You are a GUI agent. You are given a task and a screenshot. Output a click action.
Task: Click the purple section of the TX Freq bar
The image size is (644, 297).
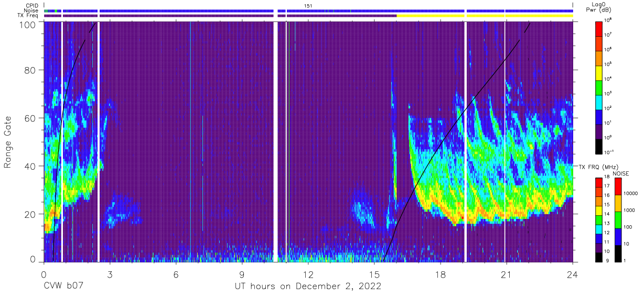pos(220,16)
